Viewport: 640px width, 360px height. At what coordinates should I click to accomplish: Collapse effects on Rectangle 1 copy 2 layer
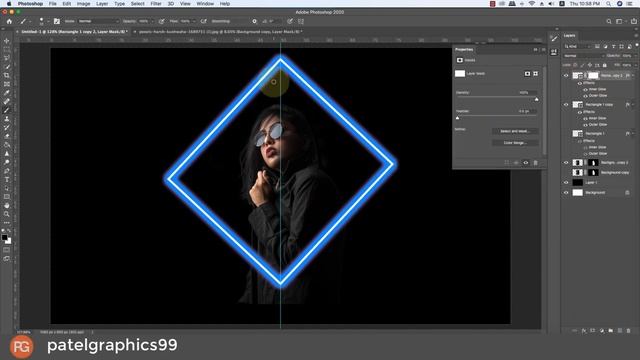pos(633,76)
